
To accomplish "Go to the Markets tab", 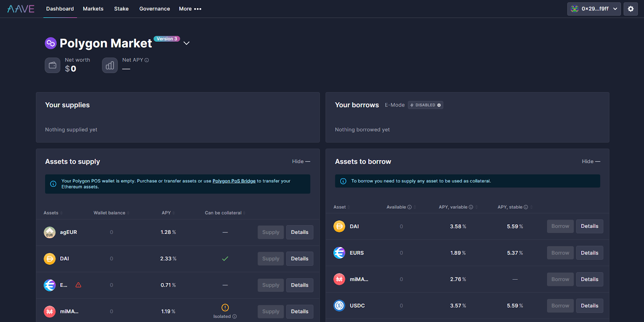I will tap(93, 9).
